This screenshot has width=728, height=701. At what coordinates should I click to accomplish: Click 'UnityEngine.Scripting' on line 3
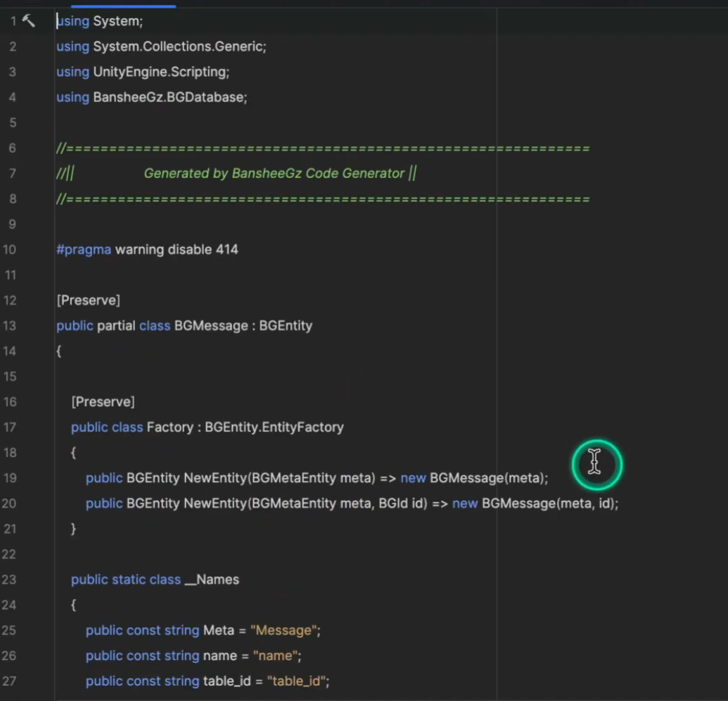coord(159,72)
